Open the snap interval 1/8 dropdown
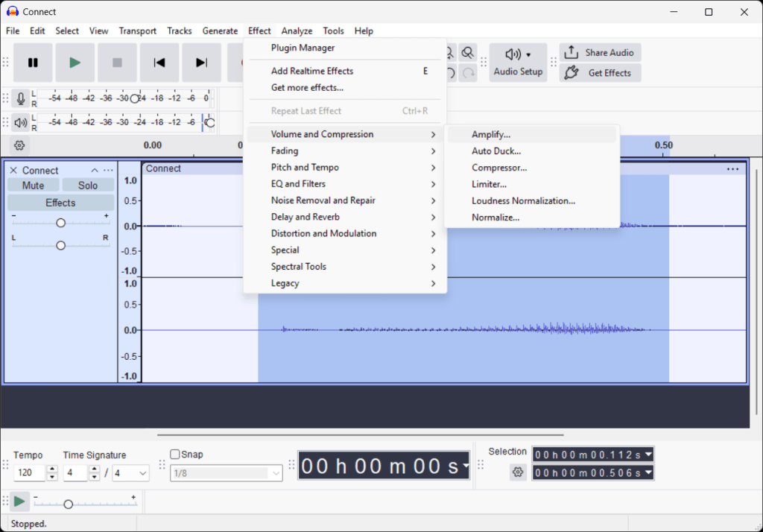 [277, 473]
